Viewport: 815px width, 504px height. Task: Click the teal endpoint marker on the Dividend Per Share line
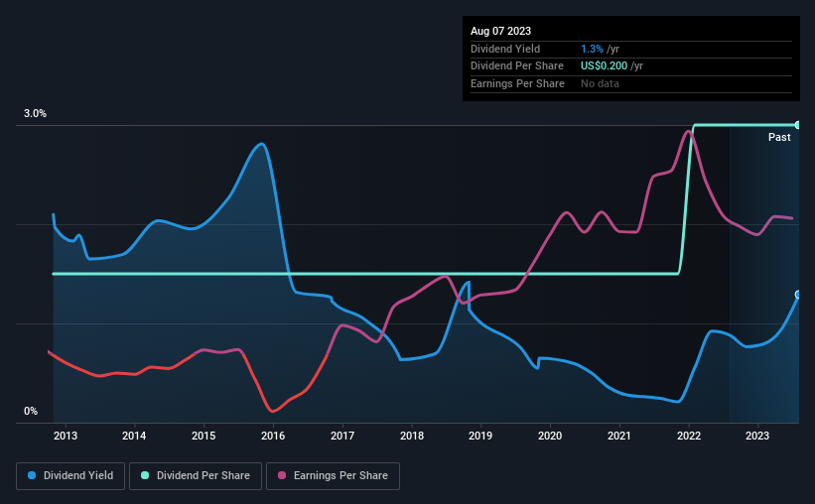point(798,125)
